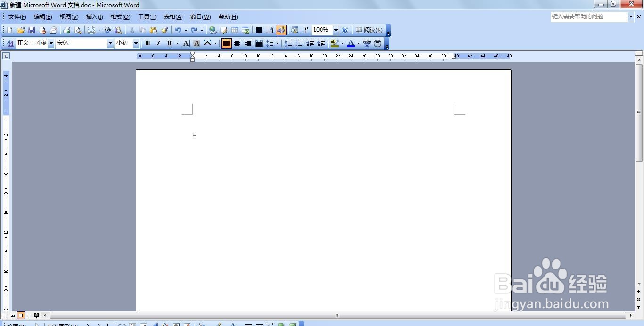Open the undo history dropdown arrow
This screenshot has height=326, width=644.
point(185,30)
